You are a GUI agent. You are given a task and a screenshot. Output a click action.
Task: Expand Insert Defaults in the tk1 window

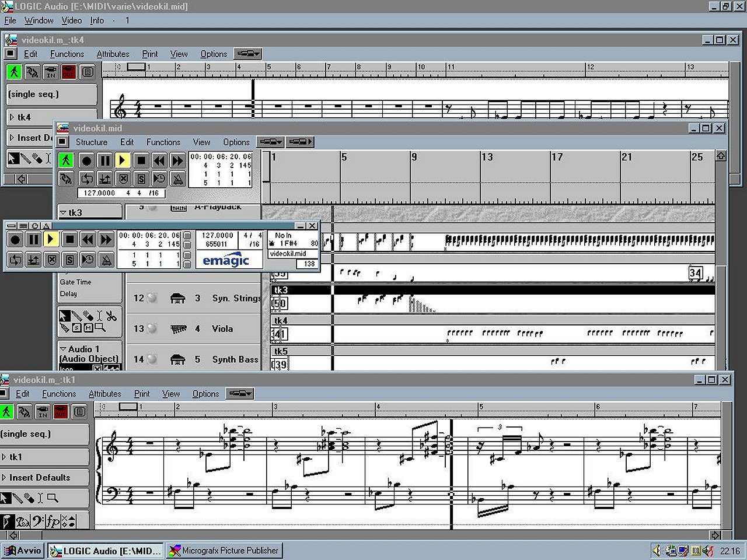click(x=4, y=478)
